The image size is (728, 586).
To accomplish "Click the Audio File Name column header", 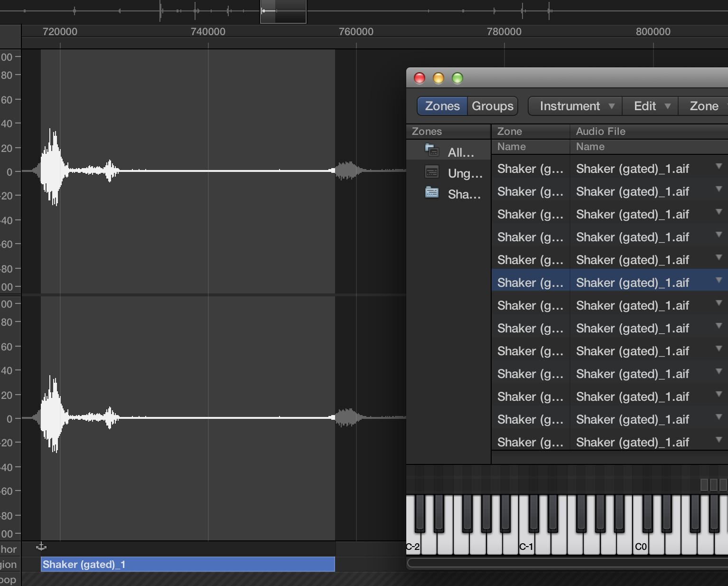I will click(590, 147).
